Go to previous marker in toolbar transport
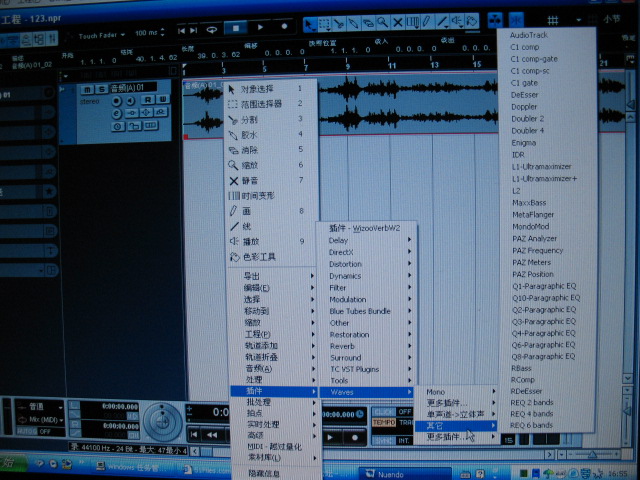The height and width of the screenshot is (480, 640). [x=182, y=30]
